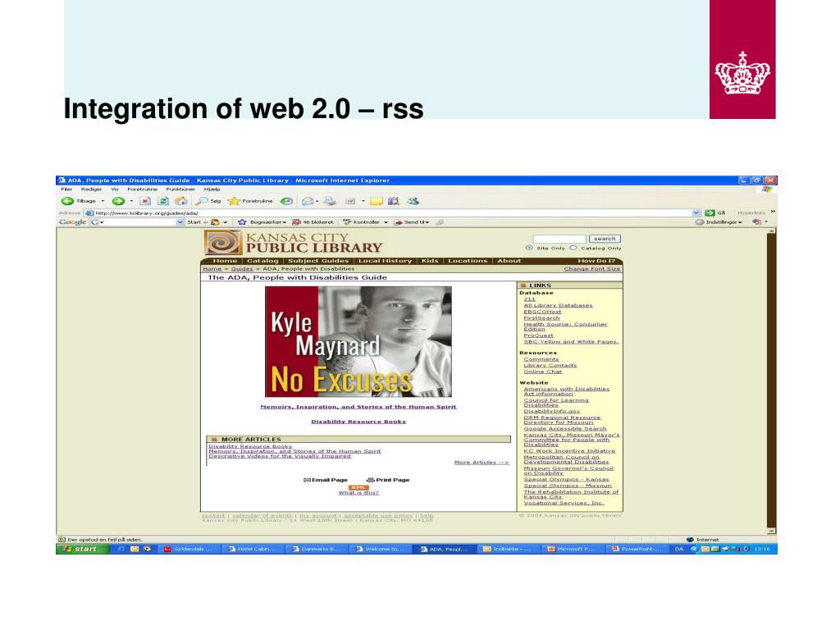
Task: Click the Kyle Maynard No Excuses image
Action: [x=358, y=342]
